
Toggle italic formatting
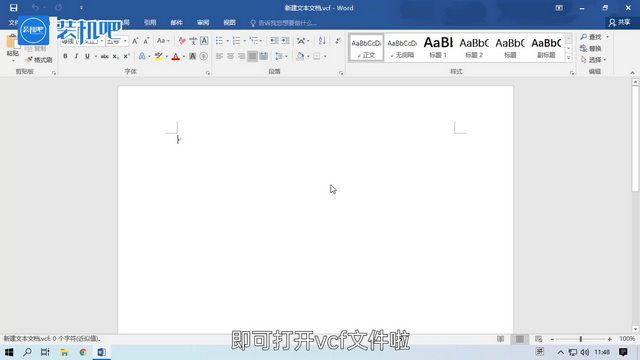pyautogui.click(x=76, y=56)
